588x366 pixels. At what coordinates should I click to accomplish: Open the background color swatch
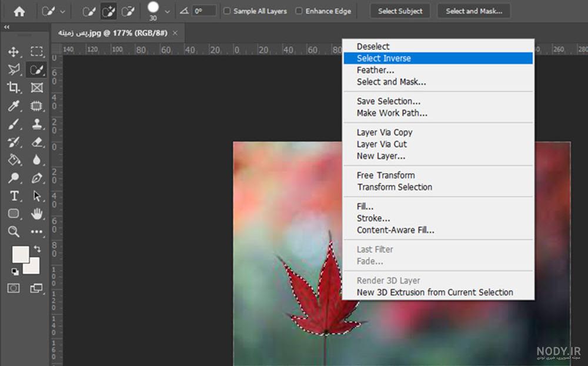click(34, 267)
